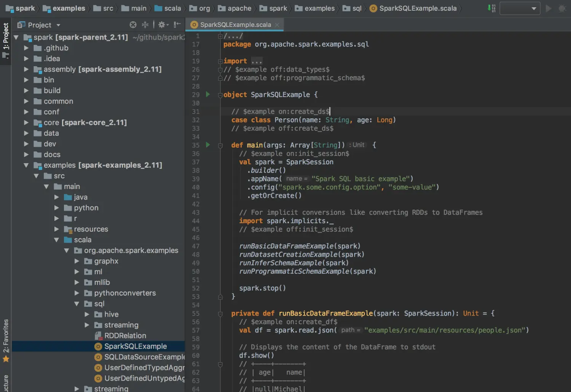Image resolution: width=571 pixels, height=392 pixels.
Task: Expand the hive package
Action: tap(87, 314)
